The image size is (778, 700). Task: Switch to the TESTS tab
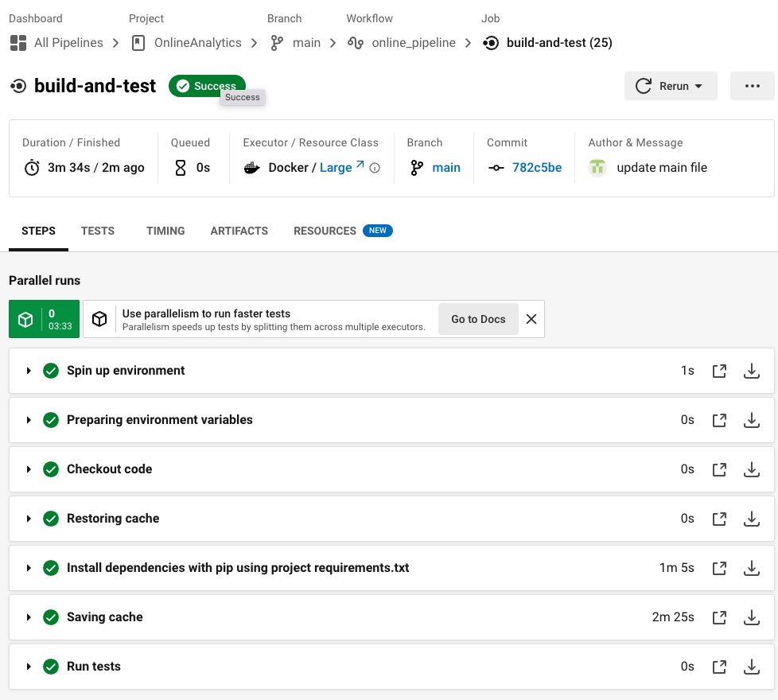pos(98,231)
